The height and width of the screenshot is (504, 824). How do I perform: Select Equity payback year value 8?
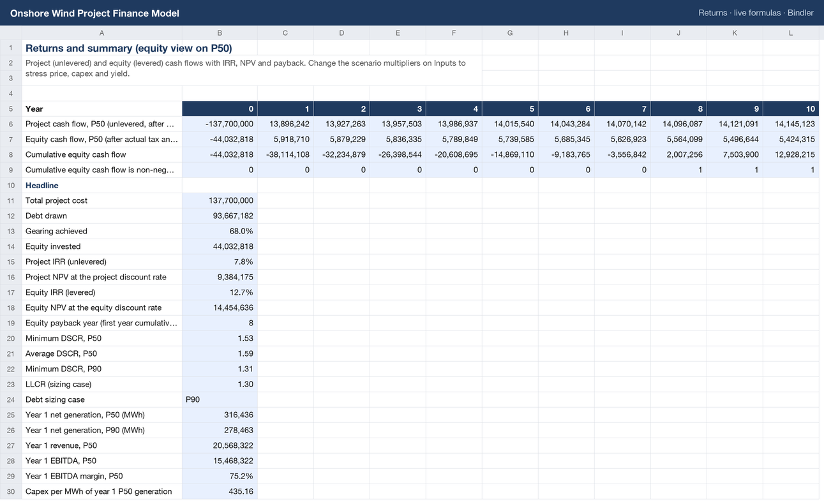click(x=220, y=323)
